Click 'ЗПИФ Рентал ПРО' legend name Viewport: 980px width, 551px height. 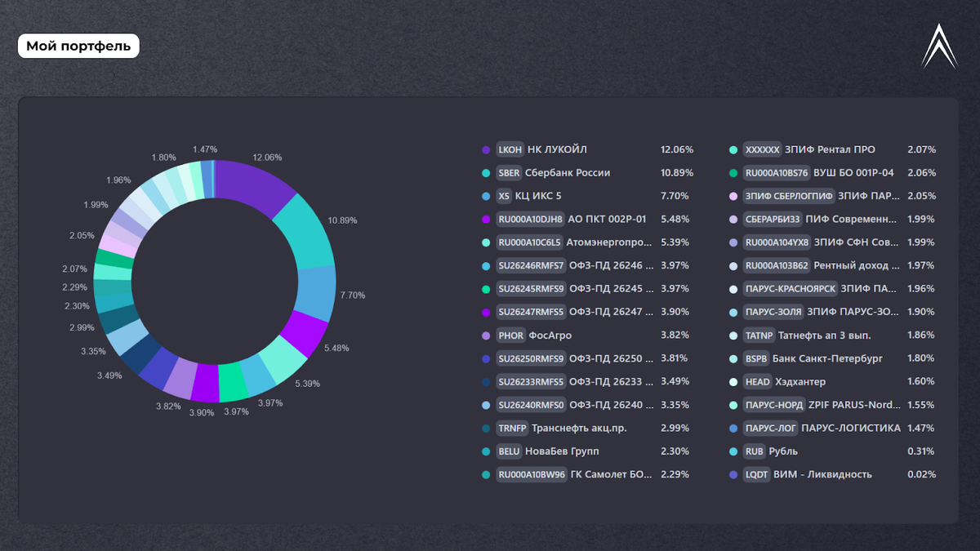830,150
